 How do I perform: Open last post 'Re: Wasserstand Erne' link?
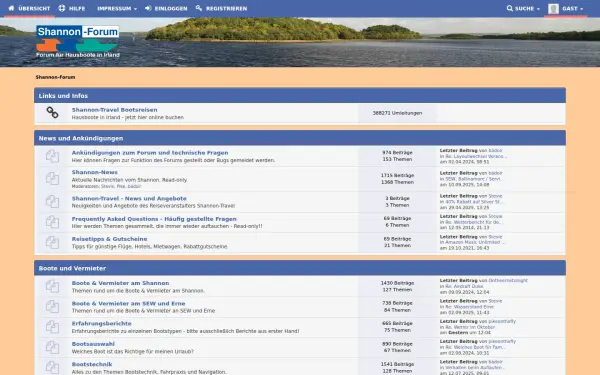coord(470,307)
